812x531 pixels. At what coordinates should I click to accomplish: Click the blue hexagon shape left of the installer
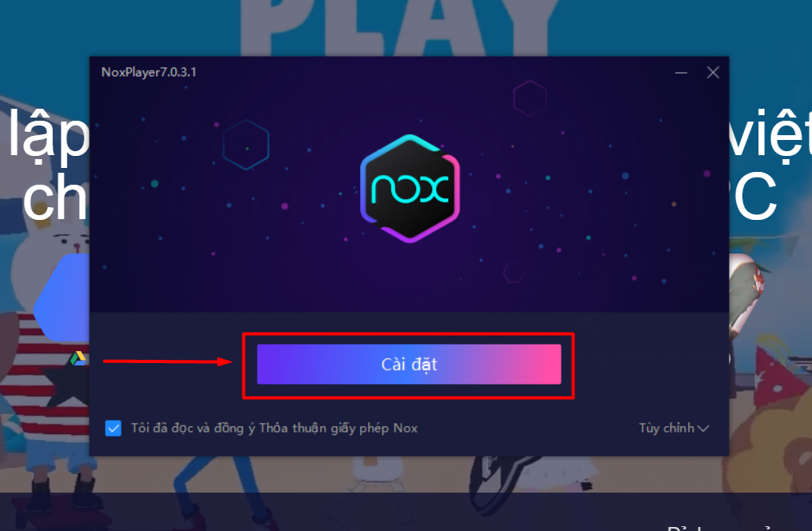coord(61,297)
